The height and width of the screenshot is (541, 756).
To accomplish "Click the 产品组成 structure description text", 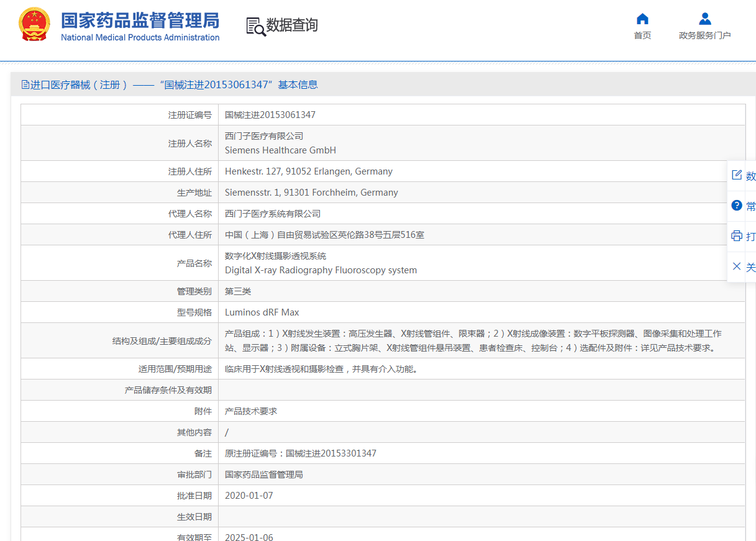I will (473, 341).
